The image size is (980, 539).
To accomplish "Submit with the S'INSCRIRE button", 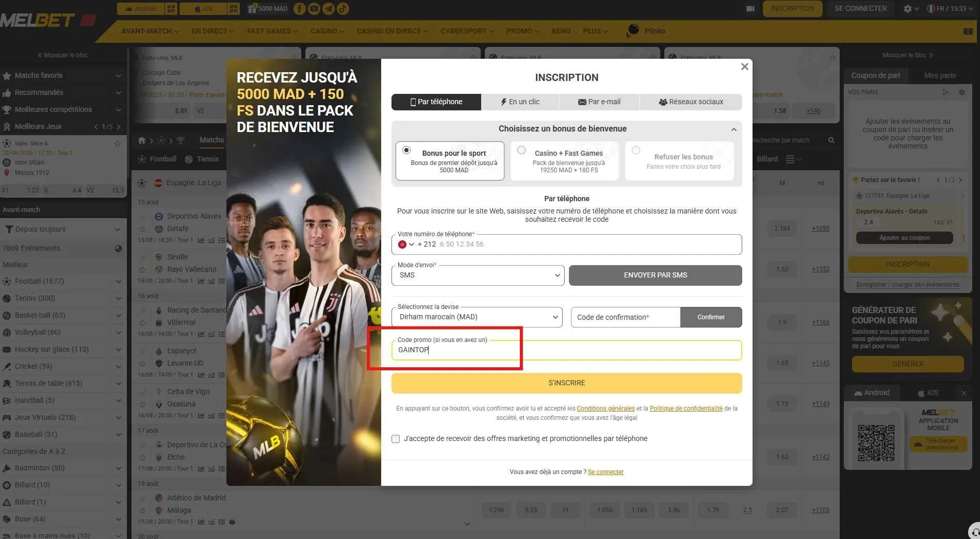I will tap(567, 383).
